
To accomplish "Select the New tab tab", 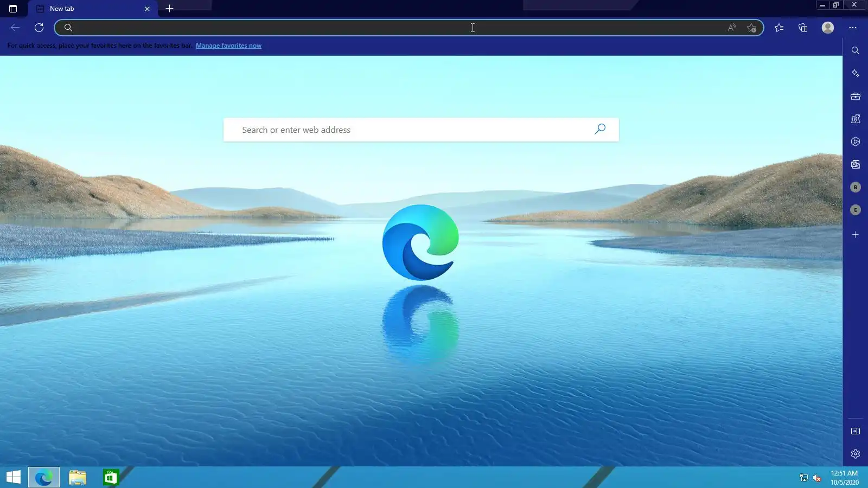I will [x=93, y=9].
